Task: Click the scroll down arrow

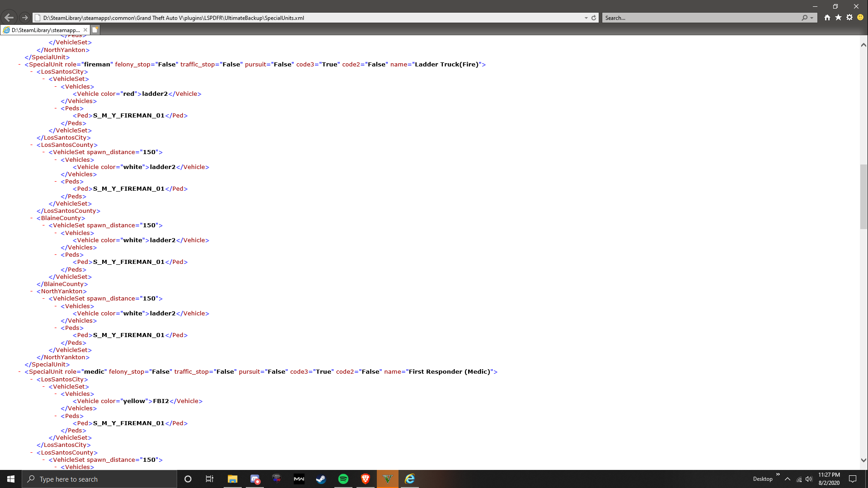Action: pyautogui.click(x=863, y=460)
